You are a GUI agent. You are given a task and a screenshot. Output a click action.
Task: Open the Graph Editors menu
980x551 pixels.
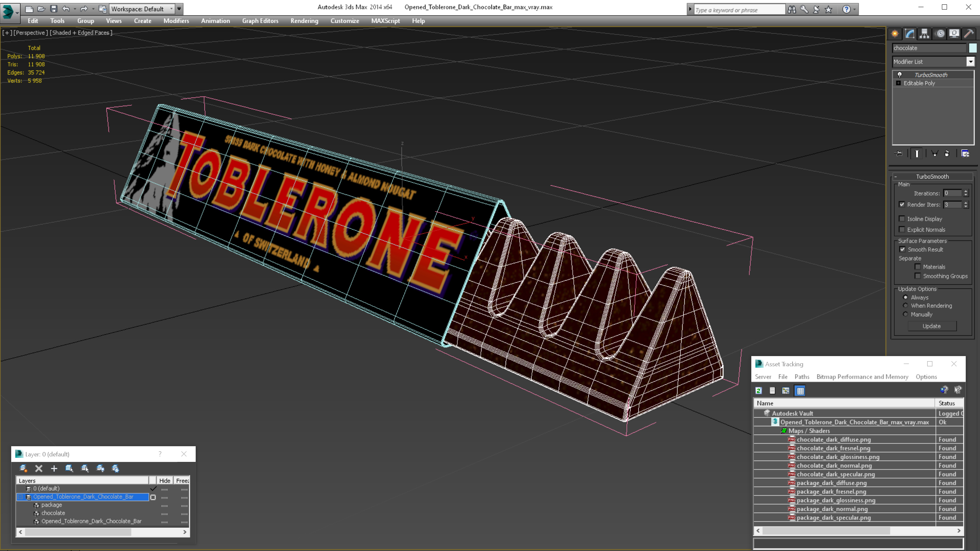click(x=260, y=21)
